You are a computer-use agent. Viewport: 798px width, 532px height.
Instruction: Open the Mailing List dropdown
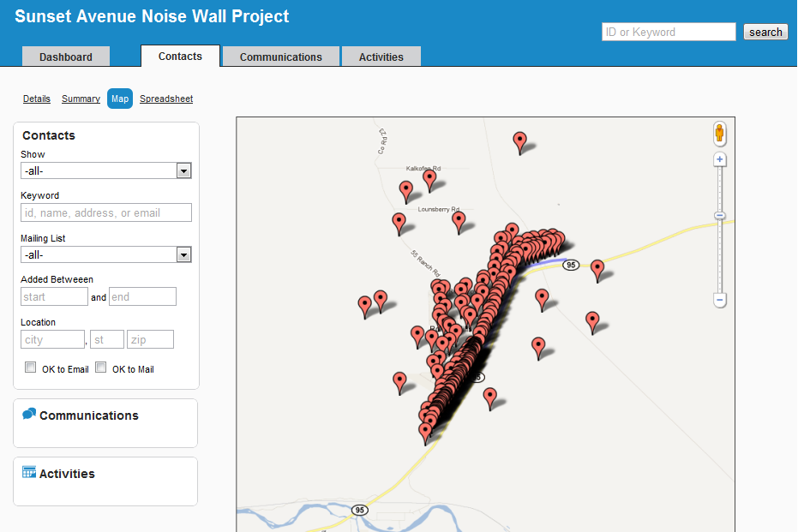[183, 254]
